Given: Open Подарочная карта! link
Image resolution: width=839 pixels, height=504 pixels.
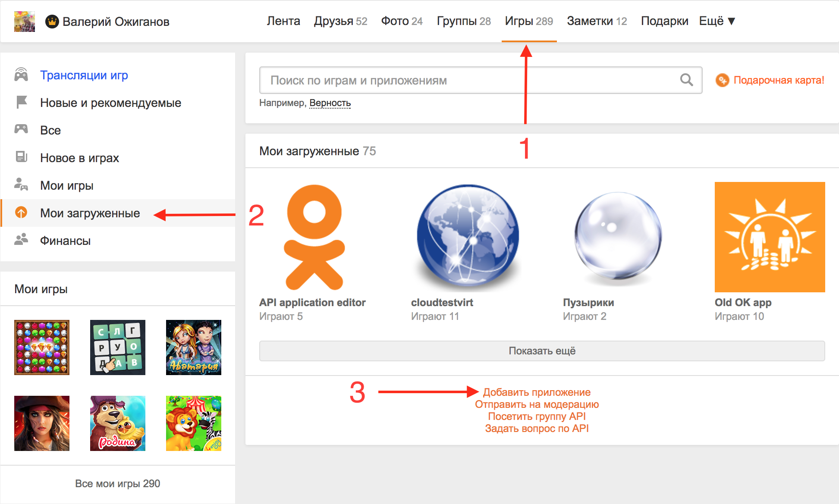Looking at the screenshot, I should [779, 80].
